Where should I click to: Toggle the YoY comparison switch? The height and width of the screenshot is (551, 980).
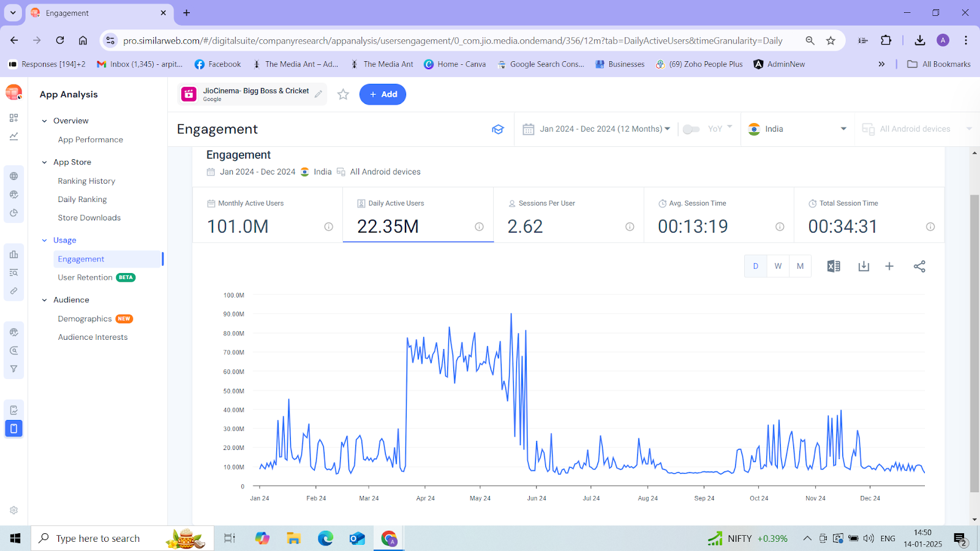coord(691,129)
